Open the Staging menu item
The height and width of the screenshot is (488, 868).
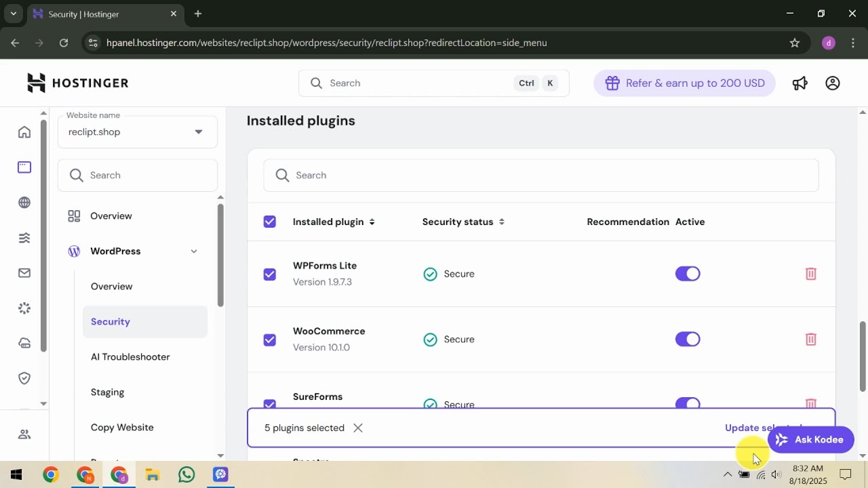(107, 392)
